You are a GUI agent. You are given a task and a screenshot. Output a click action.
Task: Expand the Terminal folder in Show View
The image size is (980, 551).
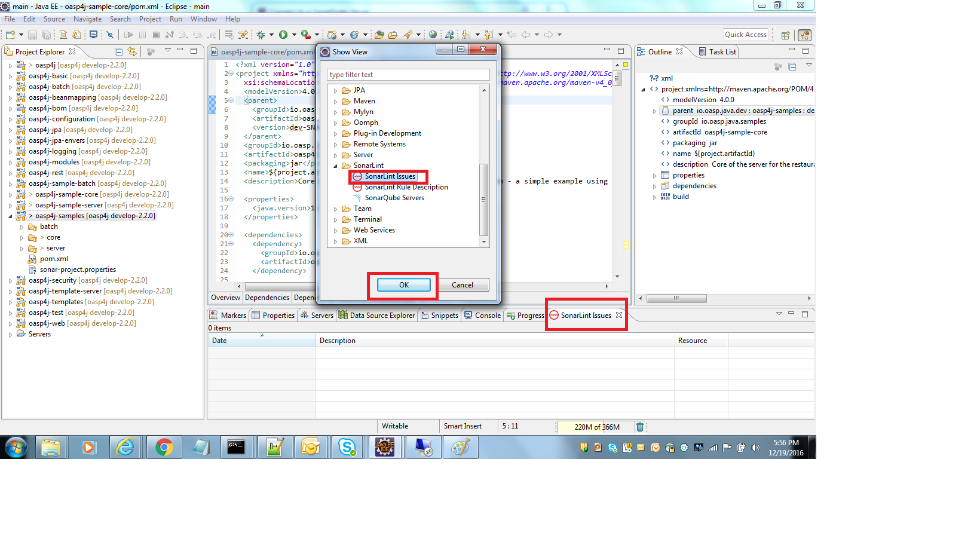point(335,220)
